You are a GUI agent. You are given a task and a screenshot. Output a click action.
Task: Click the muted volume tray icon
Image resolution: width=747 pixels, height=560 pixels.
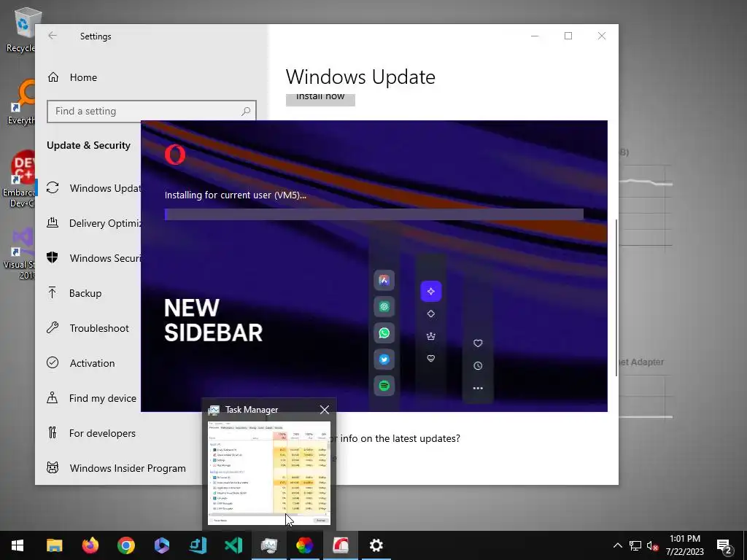tap(653, 545)
